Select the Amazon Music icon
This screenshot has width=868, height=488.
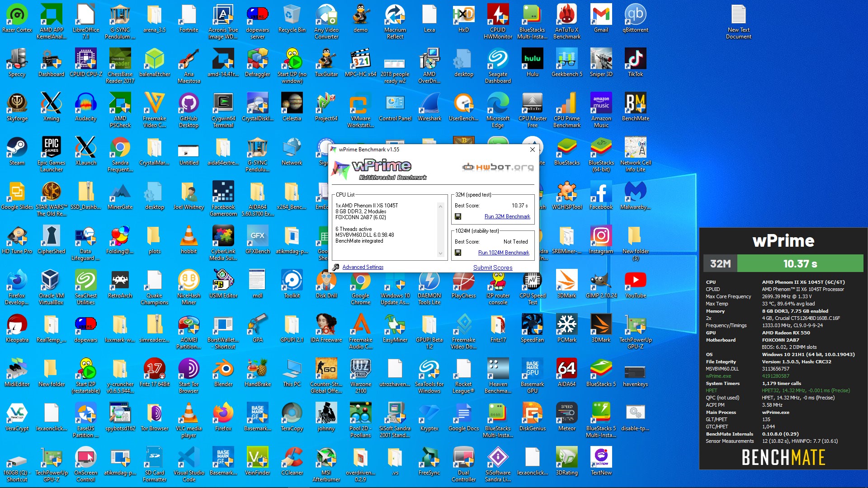coord(601,110)
